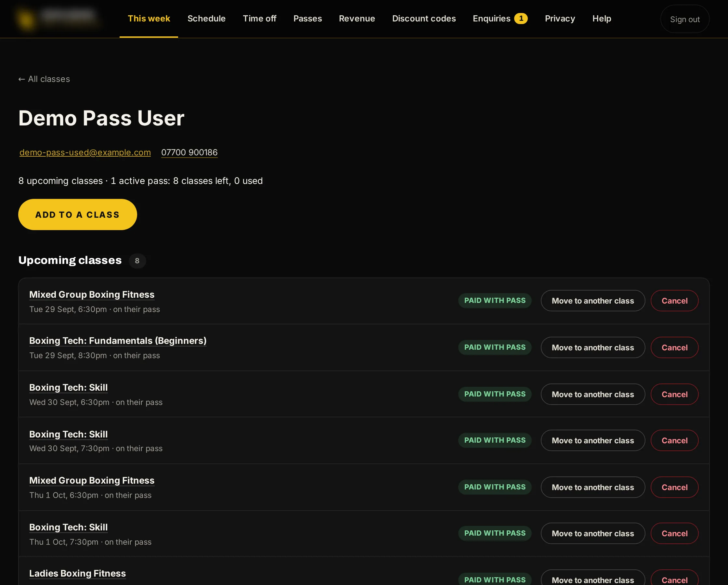
Task: Call phone number 07700 900186
Action: tap(189, 152)
